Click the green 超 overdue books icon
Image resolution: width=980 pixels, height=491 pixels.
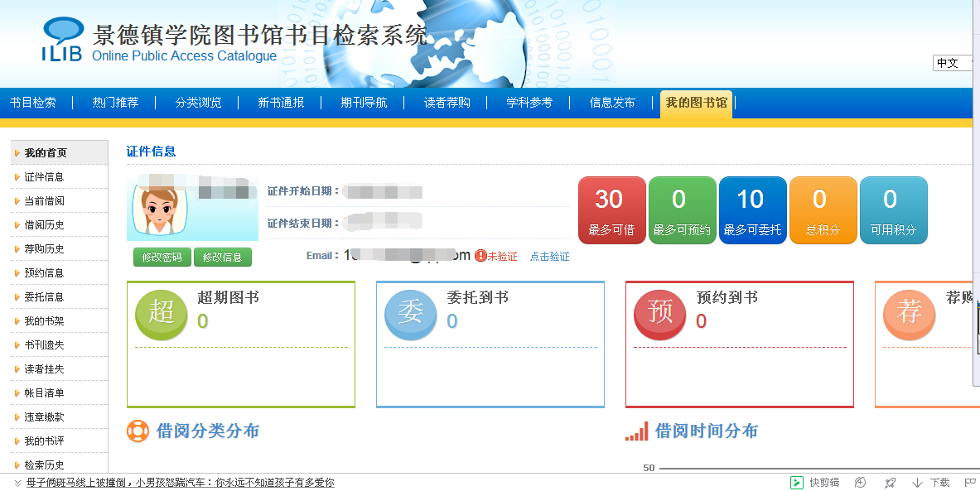coord(161,313)
